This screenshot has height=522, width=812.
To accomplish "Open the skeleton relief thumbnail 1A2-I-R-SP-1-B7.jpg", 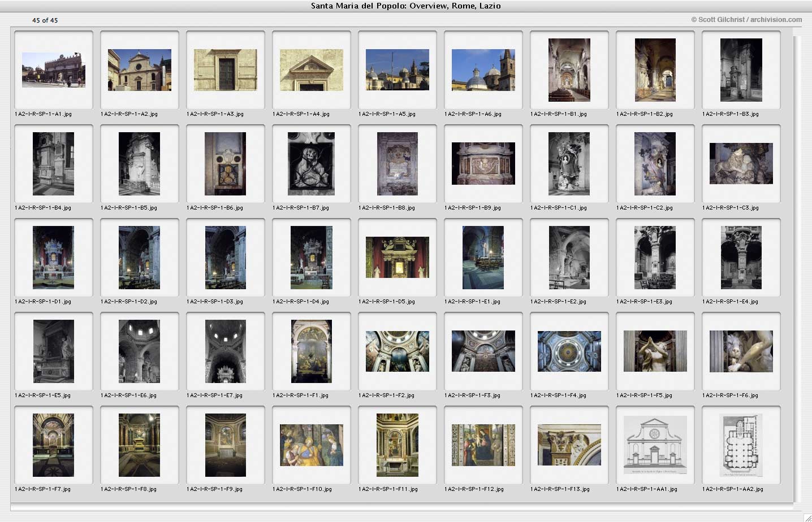I will (312, 164).
